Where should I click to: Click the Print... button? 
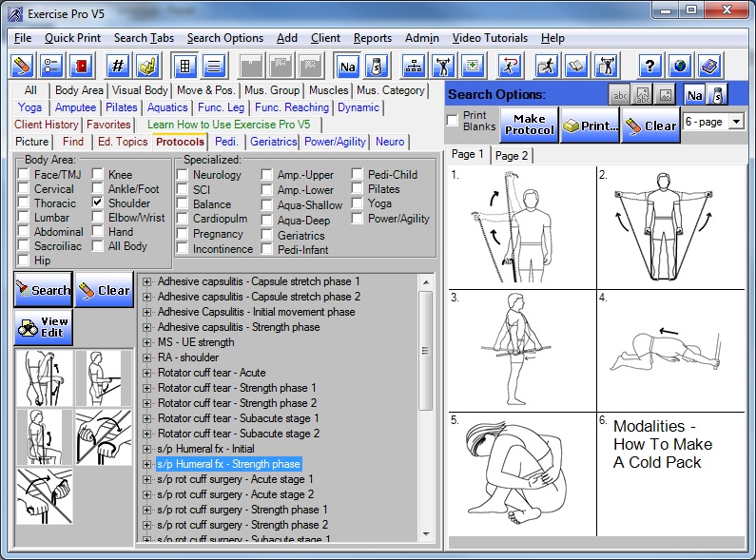coord(591,125)
